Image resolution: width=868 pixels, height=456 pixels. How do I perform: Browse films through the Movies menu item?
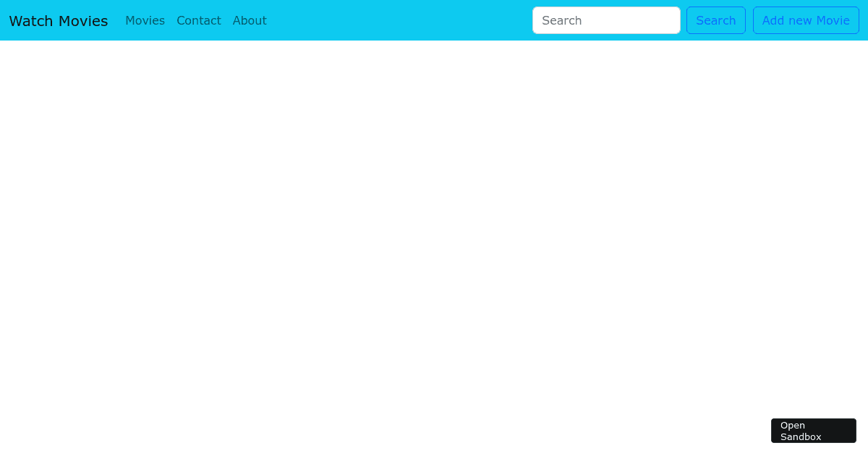pos(145,20)
